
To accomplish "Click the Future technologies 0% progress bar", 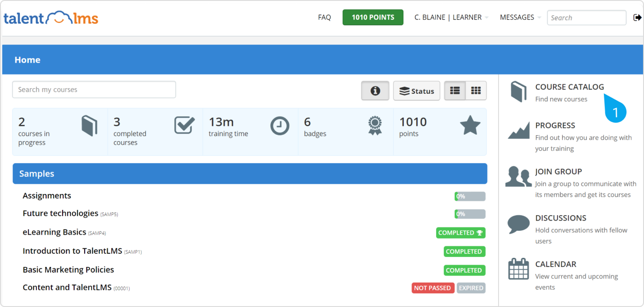I will click(x=470, y=214).
